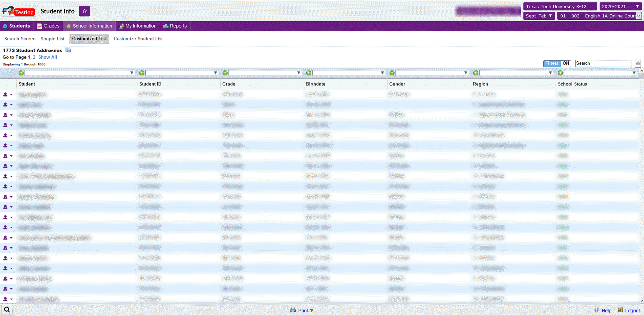The image size is (644, 316).
Task: Sort by the School Status column header
Action: coord(572,84)
